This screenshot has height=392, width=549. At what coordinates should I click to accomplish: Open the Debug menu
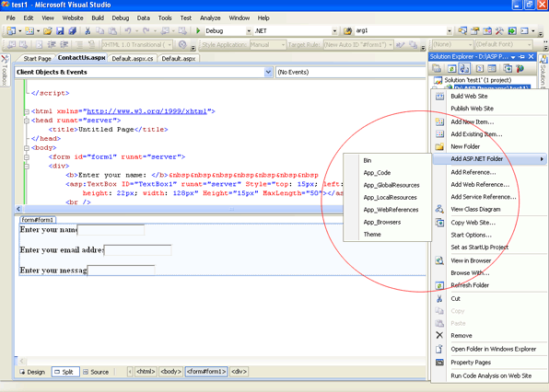point(121,17)
